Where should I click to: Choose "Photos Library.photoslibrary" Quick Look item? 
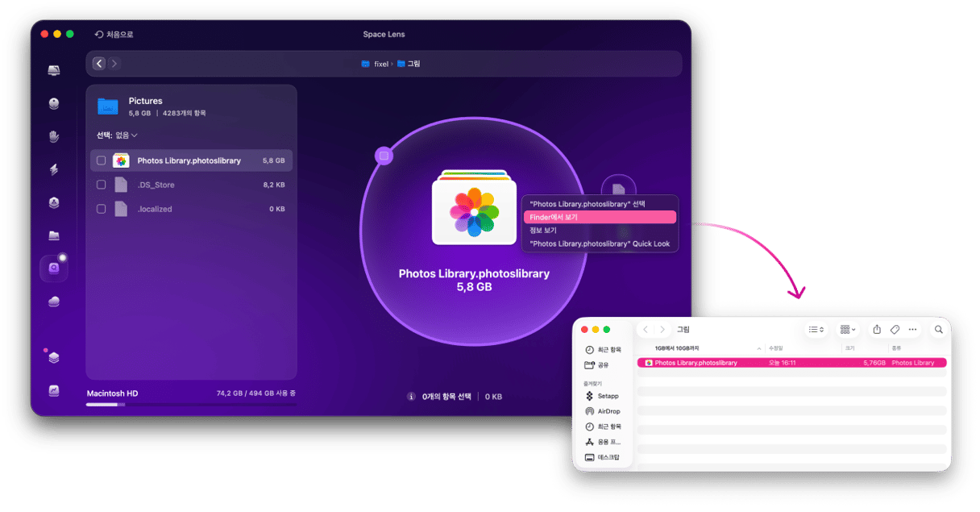[600, 244]
